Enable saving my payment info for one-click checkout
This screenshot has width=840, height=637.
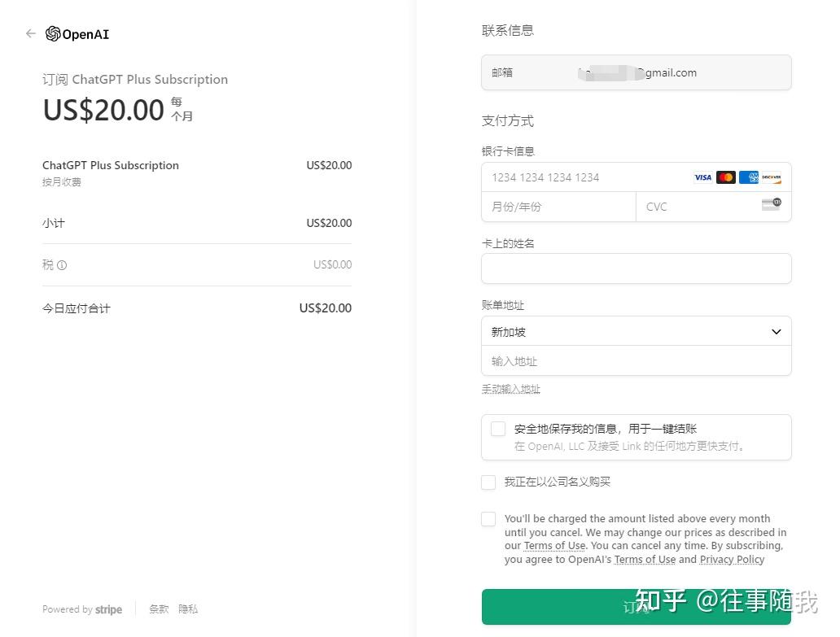[x=497, y=429]
